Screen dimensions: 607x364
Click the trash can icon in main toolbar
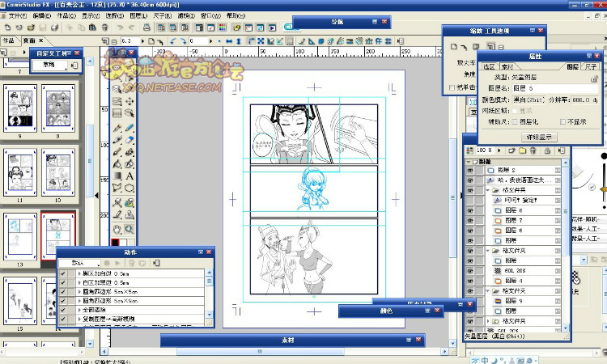[104, 28]
